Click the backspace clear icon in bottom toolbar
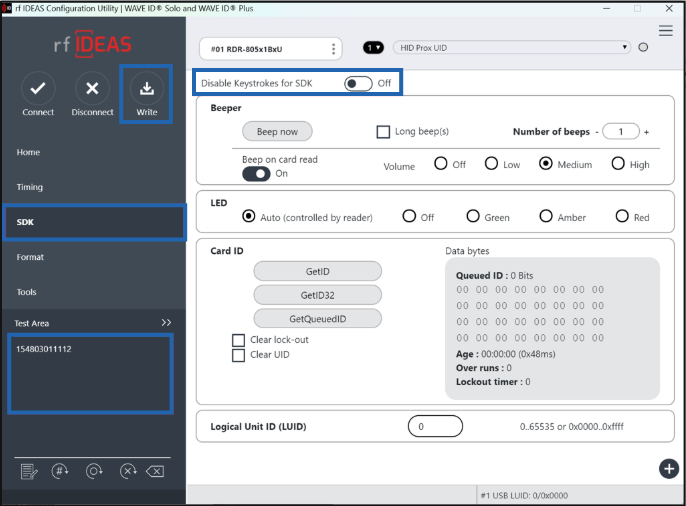Screen dimensions: 686x506 155,471
